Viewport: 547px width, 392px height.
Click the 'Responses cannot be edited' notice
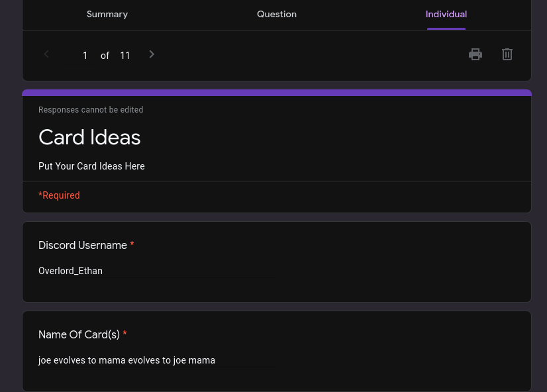(x=91, y=110)
